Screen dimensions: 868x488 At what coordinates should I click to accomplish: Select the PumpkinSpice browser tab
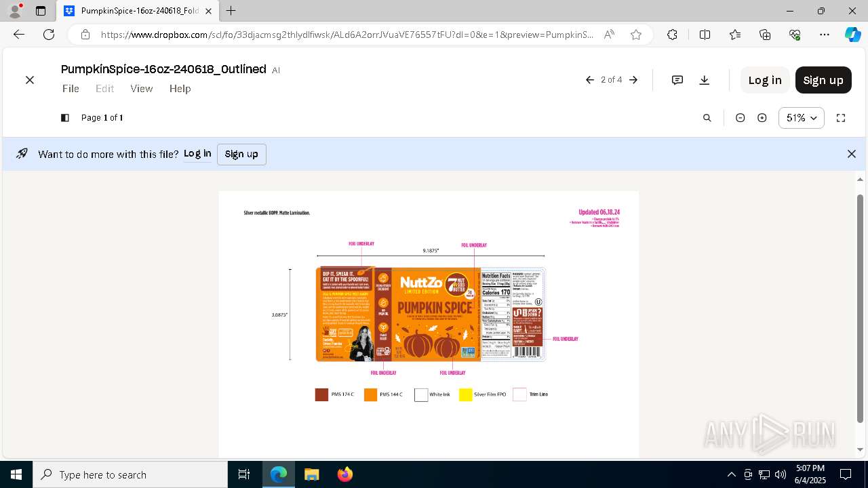[138, 11]
